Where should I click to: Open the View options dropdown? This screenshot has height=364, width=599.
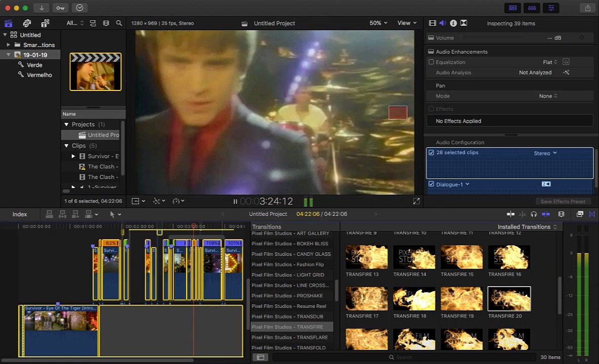[407, 23]
